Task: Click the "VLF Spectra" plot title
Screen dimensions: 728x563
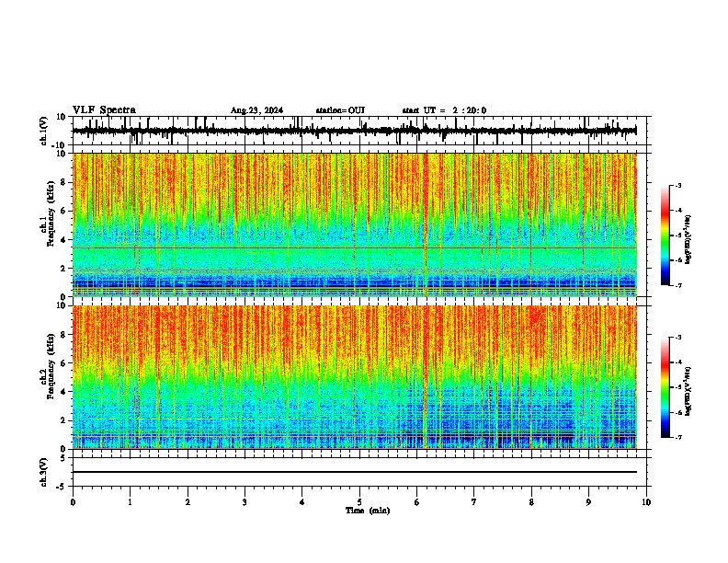Action: pyautogui.click(x=104, y=110)
